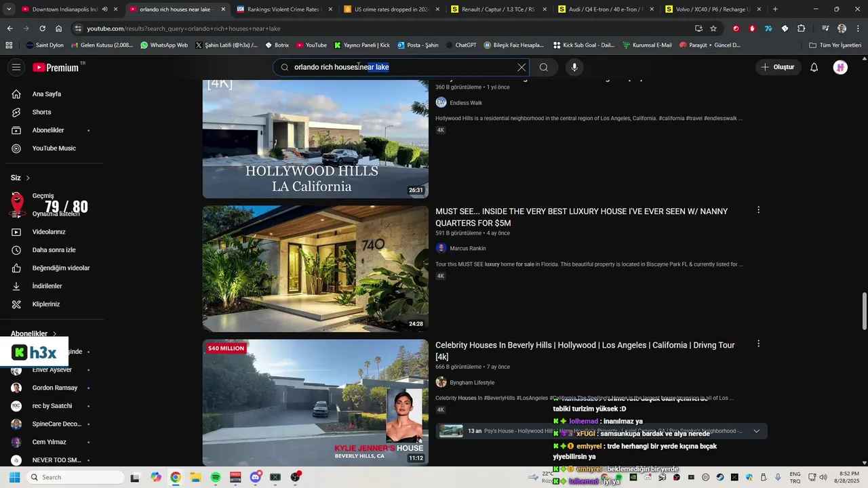Open the Marcus Rankin channel
Viewport: 868px width, 488px height.
[468, 249]
